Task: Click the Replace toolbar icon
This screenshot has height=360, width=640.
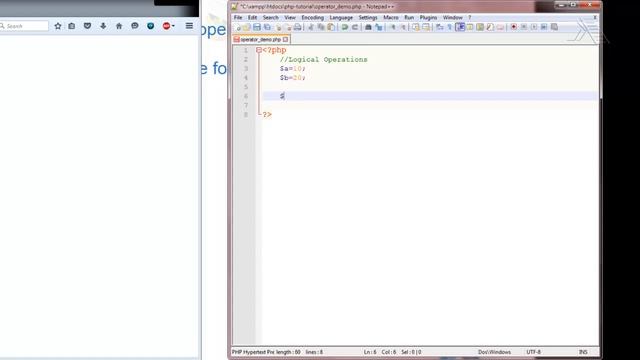Action: (378, 27)
